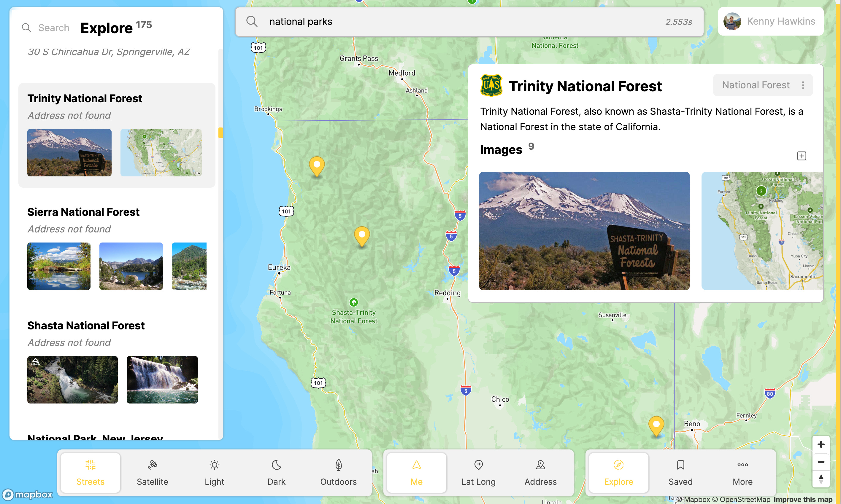The height and width of the screenshot is (504, 841).
Task: Click the sidebar yellow scrollbar thumb
Action: coord(220,133)
